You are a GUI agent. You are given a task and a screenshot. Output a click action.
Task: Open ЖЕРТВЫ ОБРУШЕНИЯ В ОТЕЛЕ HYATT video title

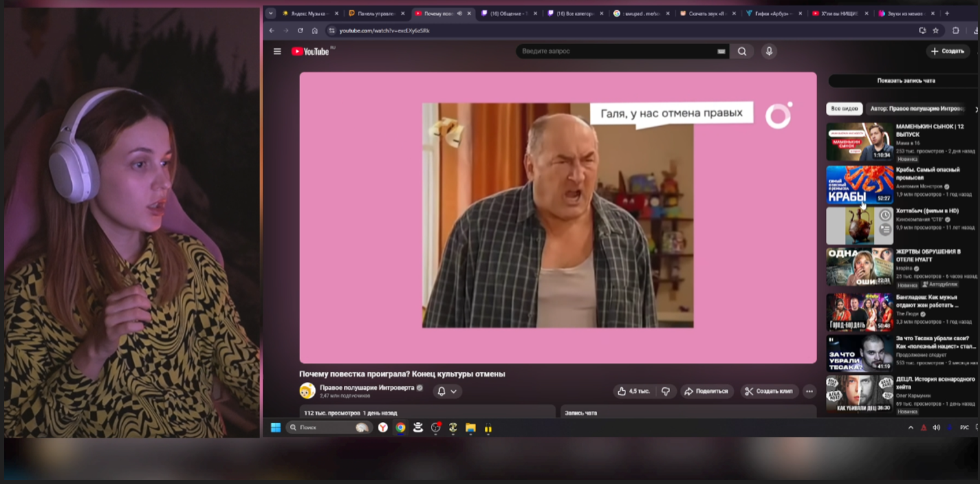tap(928, 255)
